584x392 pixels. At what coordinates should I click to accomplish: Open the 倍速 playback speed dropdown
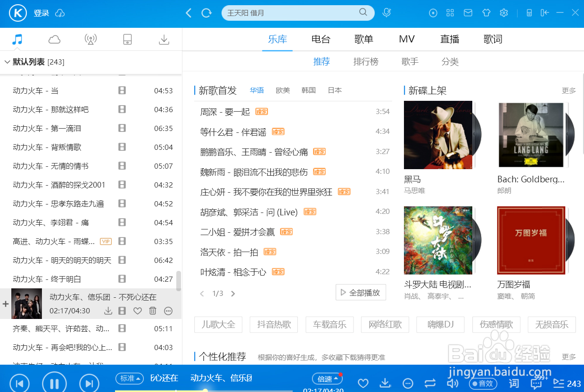(x=327, y=379)
